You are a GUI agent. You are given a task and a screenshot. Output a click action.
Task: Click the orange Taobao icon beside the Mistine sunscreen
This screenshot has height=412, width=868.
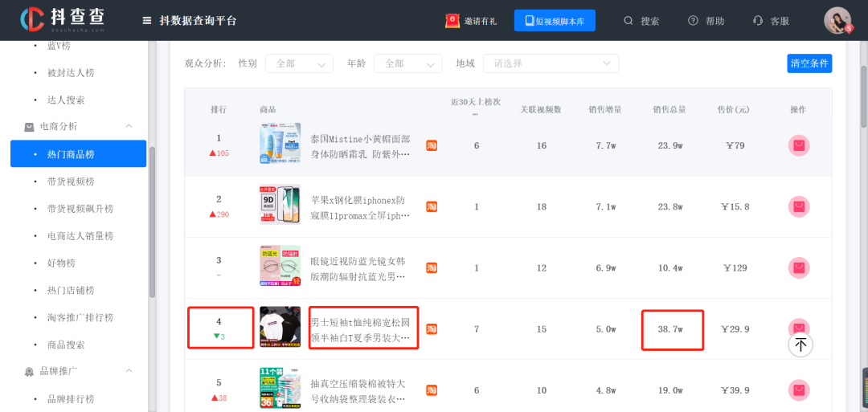point(432,145)
